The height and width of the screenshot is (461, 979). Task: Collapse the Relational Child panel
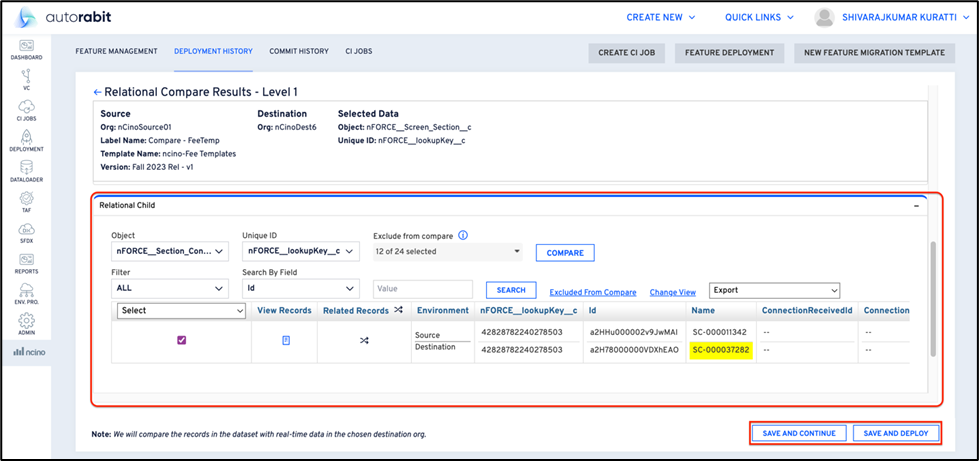coord(916,204)
